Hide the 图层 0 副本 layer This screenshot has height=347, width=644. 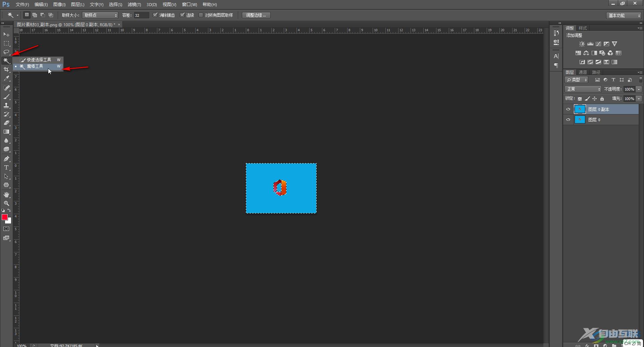point(568,109)
